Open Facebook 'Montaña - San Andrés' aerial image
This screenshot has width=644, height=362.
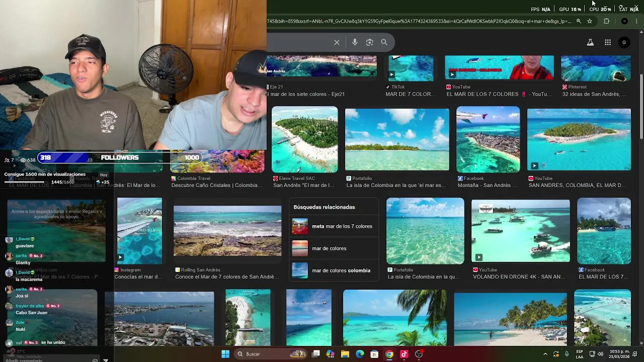tap(488, 139)
